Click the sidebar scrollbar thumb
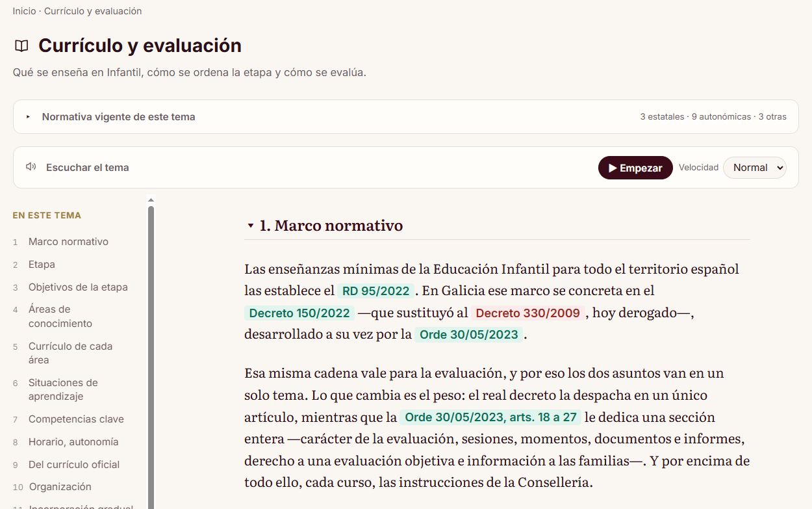This screenshot has width=812, height=509. coord(151,358)
